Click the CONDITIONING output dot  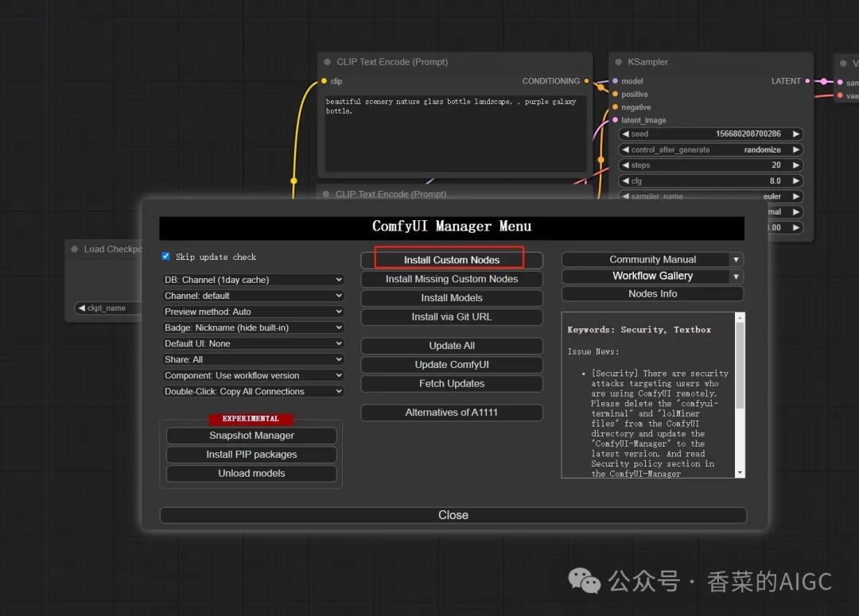click(x=586, y=81)
